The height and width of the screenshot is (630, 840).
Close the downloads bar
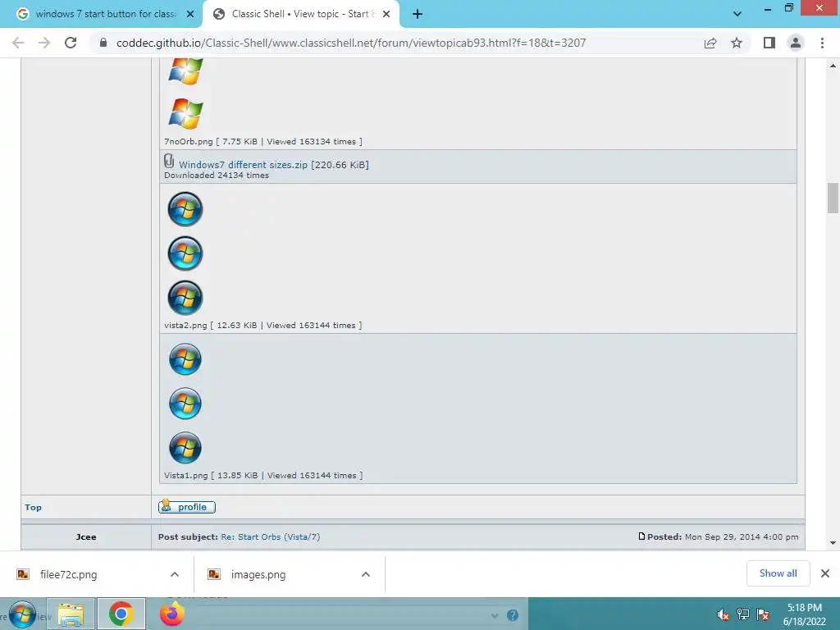825,573
